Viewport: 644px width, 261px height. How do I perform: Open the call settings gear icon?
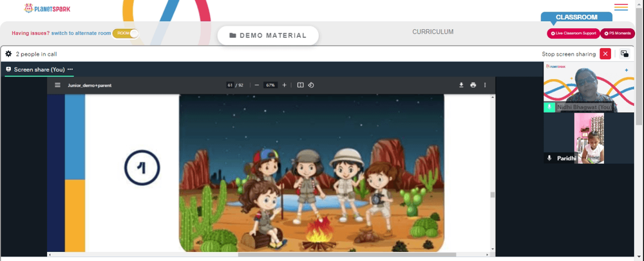pyautogui.click(x=8, y=53)
